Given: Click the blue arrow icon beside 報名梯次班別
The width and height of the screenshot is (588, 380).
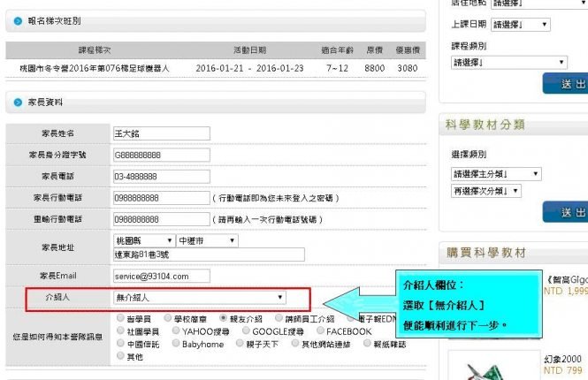Looking at the screenshot, I should pos(18,19).
